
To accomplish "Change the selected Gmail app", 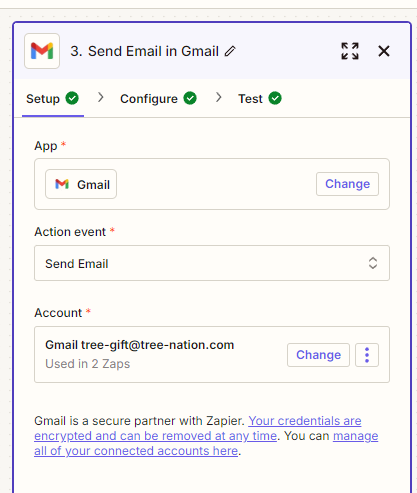I will point(347,184).
